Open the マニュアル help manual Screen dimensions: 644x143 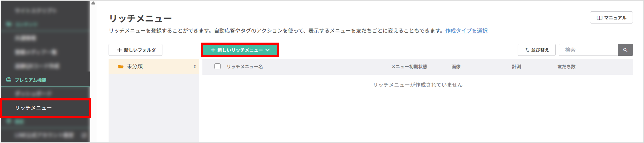(611, 18)
